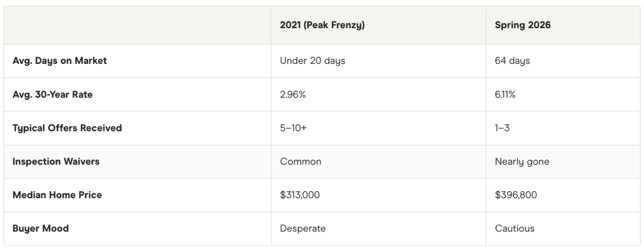
Task: Click the "Under 20 days" cell
Action: coord(312,61)
